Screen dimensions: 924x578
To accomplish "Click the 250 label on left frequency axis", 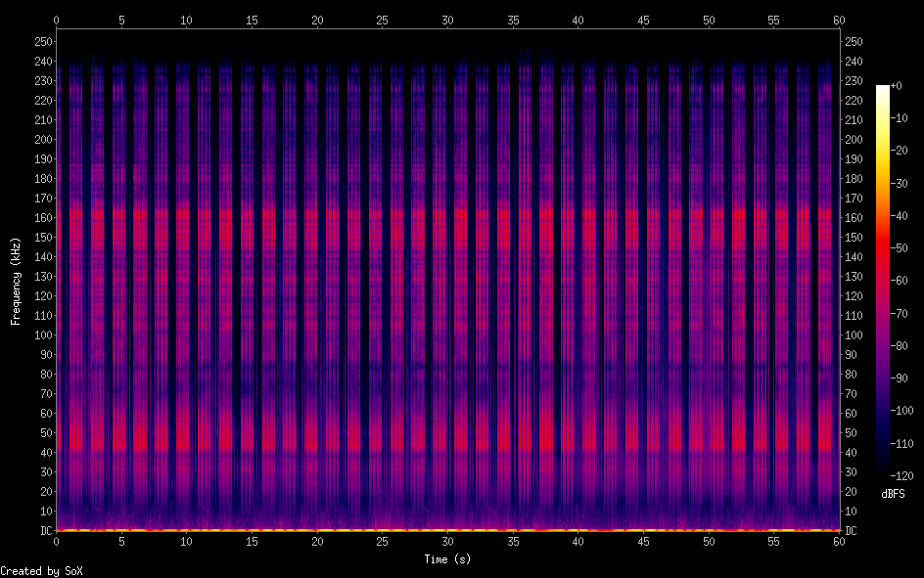I will tap(43, 42).
